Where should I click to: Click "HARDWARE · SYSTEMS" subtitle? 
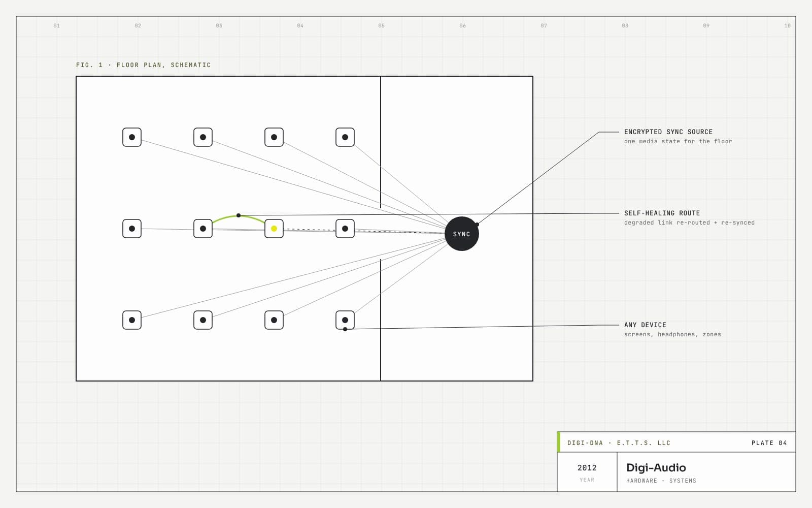661,481
